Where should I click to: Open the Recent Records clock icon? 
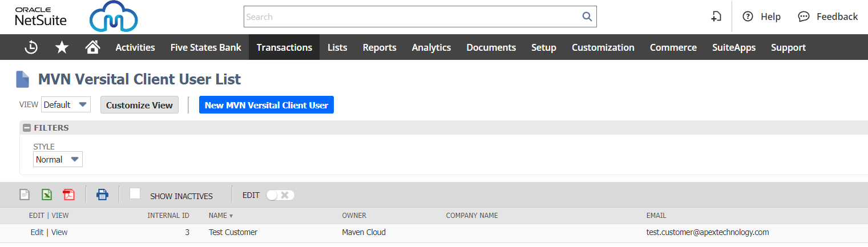pyautogui.click(x=31, y=48)
